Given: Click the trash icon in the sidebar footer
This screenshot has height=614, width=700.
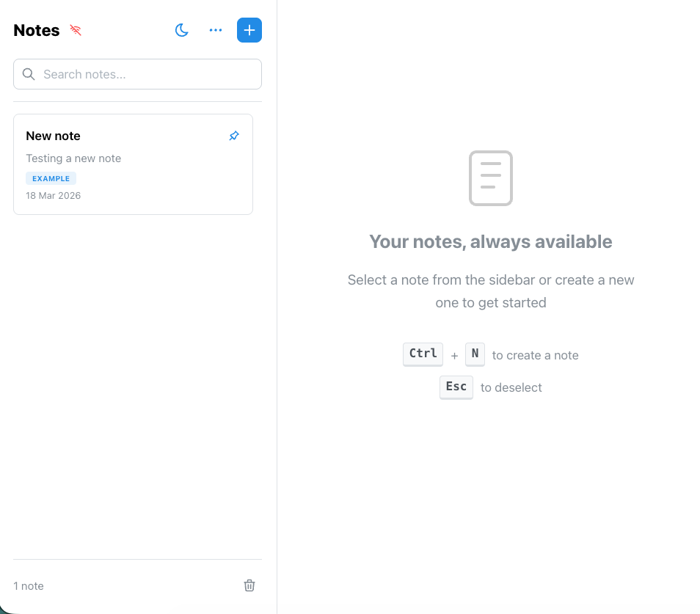Looking at the screenshot, I should [249, 585].
